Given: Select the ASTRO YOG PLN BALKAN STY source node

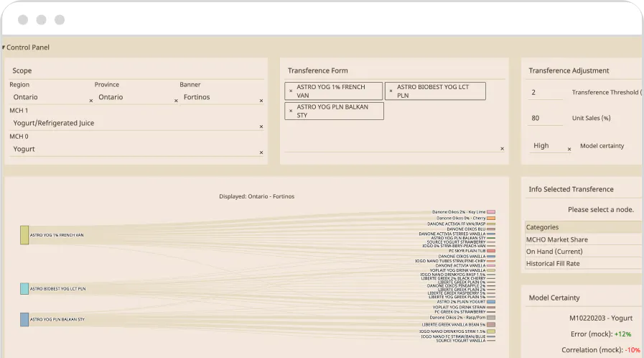Looking at the screenshot, I should click(x=24, y=319).
